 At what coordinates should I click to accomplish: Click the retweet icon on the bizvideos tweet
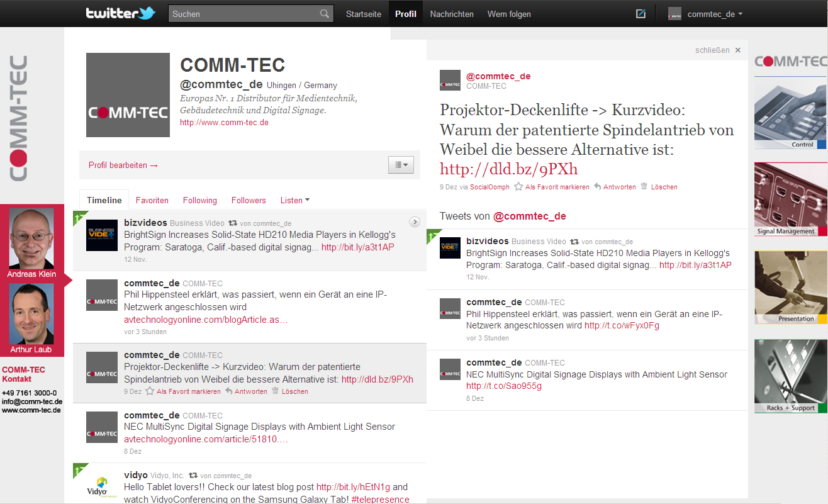232,223
